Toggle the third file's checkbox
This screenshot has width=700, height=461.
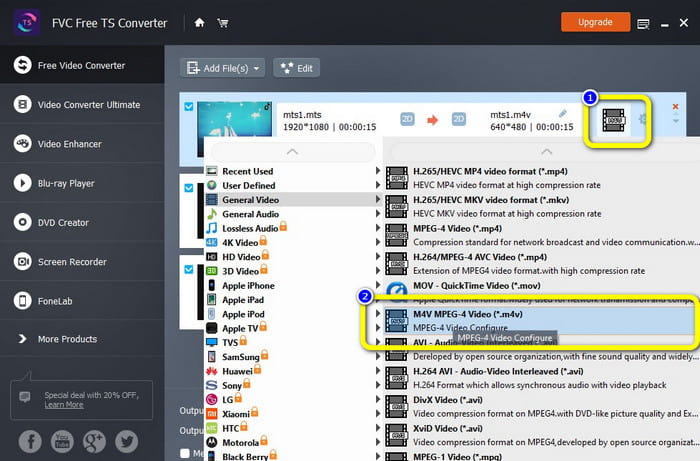pos(187,268)
